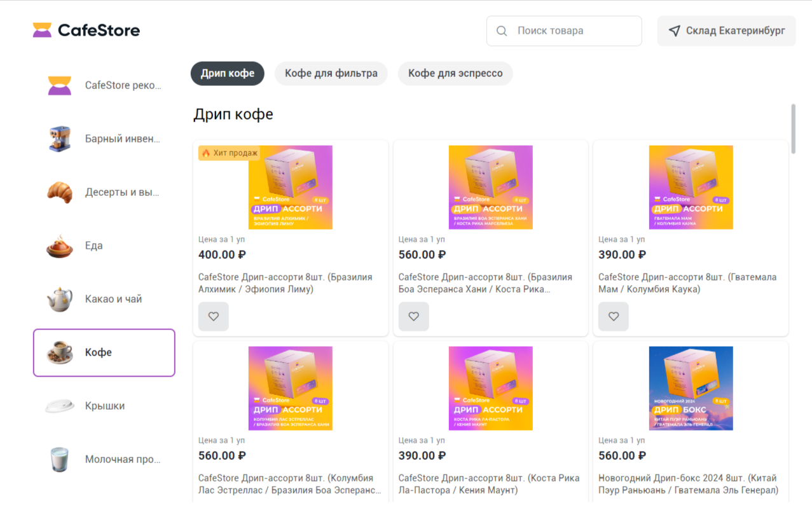Click the CafeStore logo icon in header
Screen dimensions: 812x512
(x=42, y=30)
